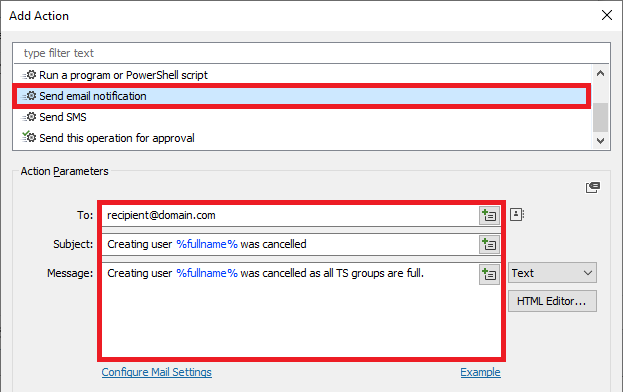Insert value reference into Subject field
This screenshot has width=623, height=392.
(x=489, y=244)
